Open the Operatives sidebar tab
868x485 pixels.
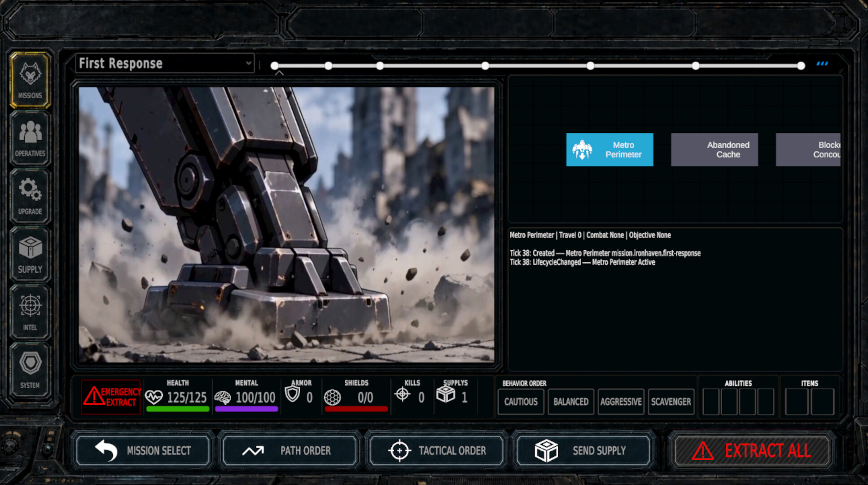(x=30, y=138)
